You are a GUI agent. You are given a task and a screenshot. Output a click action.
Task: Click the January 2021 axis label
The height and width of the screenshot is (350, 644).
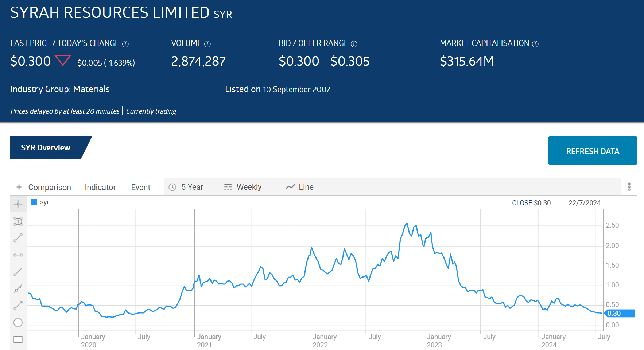pyautogui.click(x=209, y=341)
